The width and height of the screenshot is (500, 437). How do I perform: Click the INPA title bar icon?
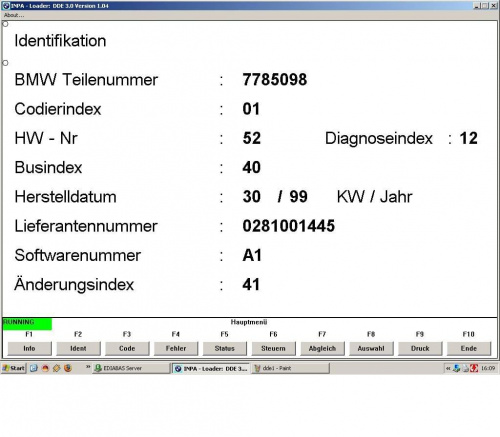coord(6,6)
